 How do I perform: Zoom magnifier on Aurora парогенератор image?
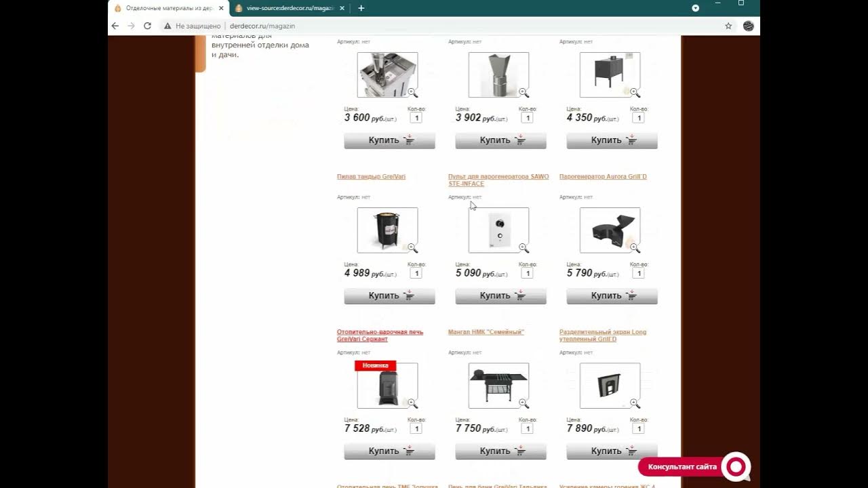[x=635, y=248]
